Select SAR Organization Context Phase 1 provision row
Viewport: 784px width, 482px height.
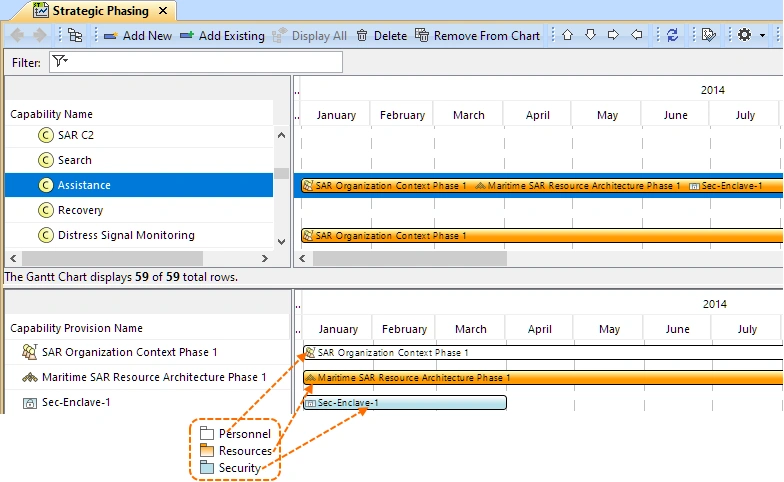(x=147, y=352)
